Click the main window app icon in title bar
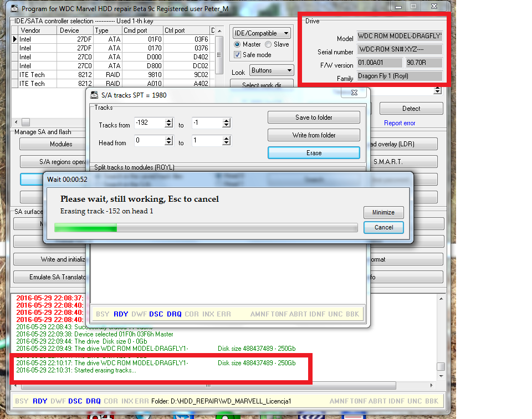Viewport: 532px width, 419px height. 14,8
